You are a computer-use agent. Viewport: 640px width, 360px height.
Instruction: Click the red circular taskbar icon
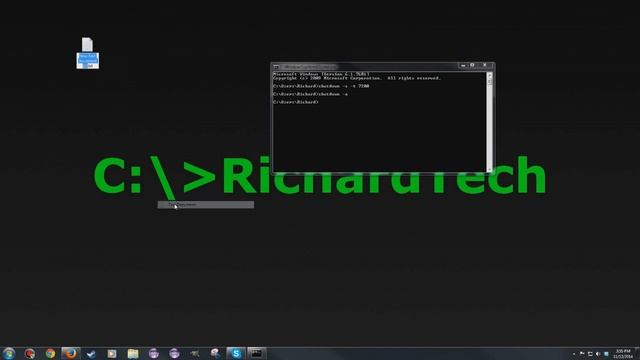click(29, 353)
